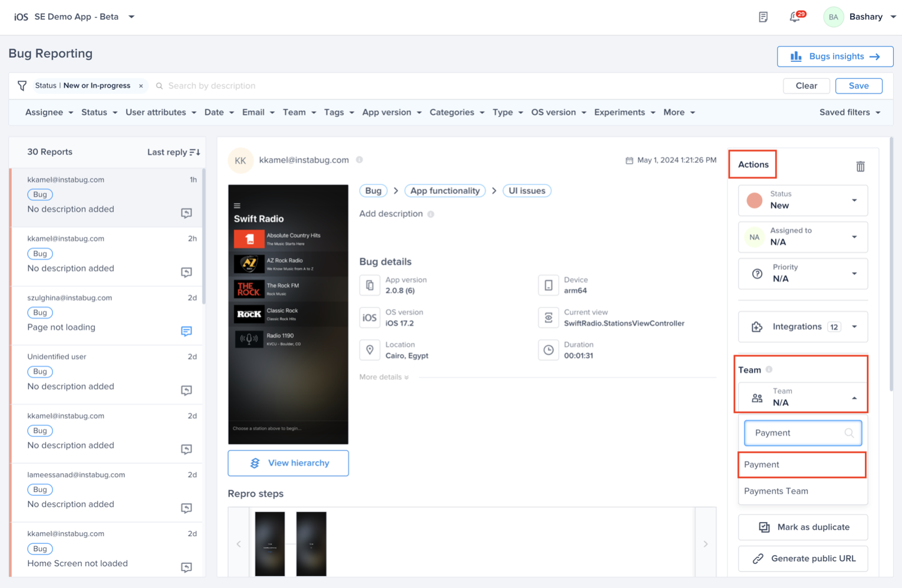This screenshot has width=902, height=588.
Task: Click the filter funnel icon
Action: pyautogui.click(x=22, y=86)
